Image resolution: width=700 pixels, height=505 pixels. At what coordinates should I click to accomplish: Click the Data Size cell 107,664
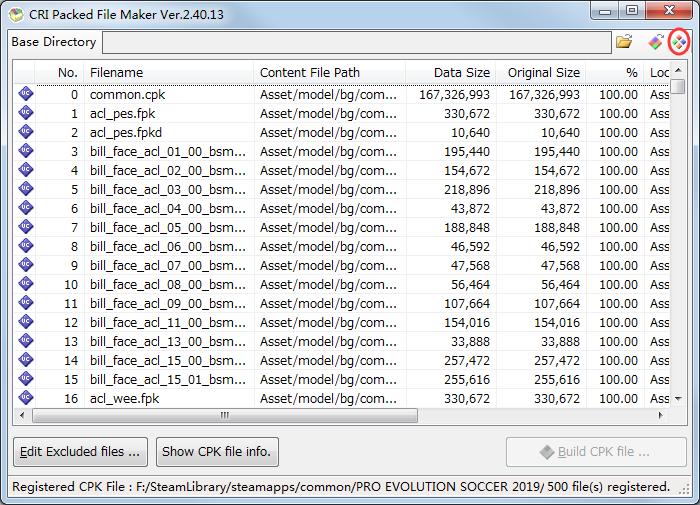(x=467, y=304)
